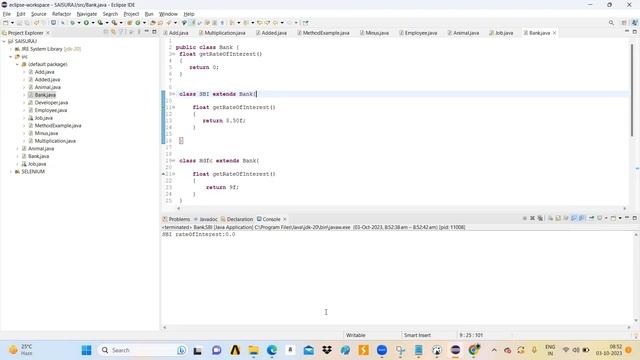Open the Problems tab
640x360 pixels.
176,219
